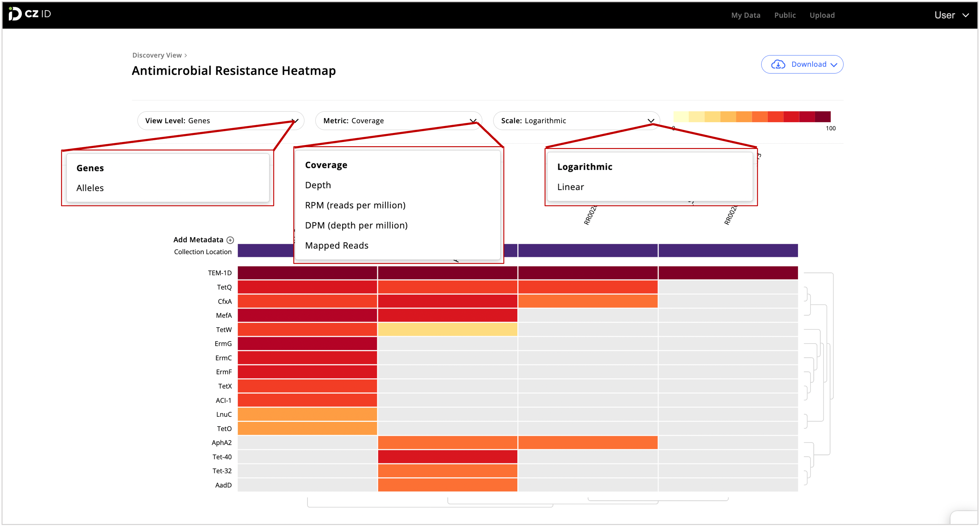This screenshot has width=980, height=526.
Task: Open the User account menu chevron
Action: coord(966,15)
